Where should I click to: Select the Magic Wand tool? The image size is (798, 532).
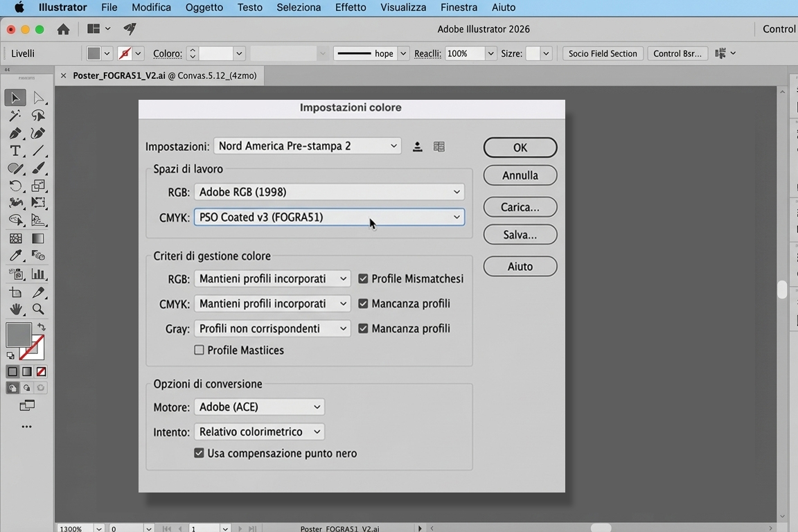pyautogui.click(x=15, y=116)
